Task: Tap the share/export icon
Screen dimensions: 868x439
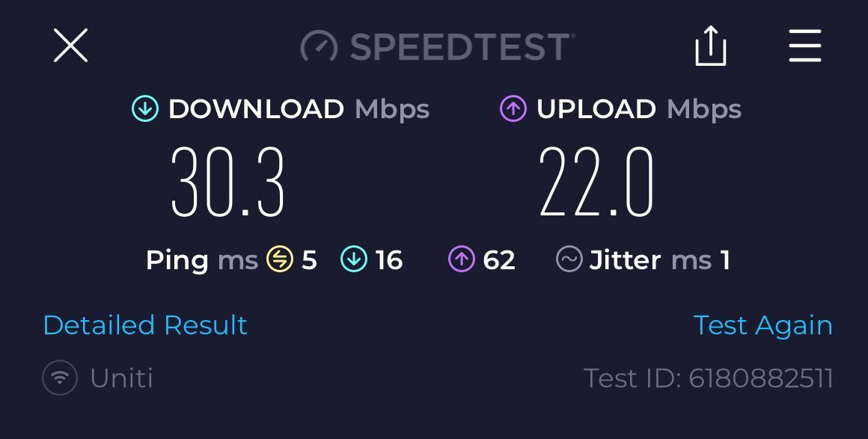Action: click(x=710, y=46)
